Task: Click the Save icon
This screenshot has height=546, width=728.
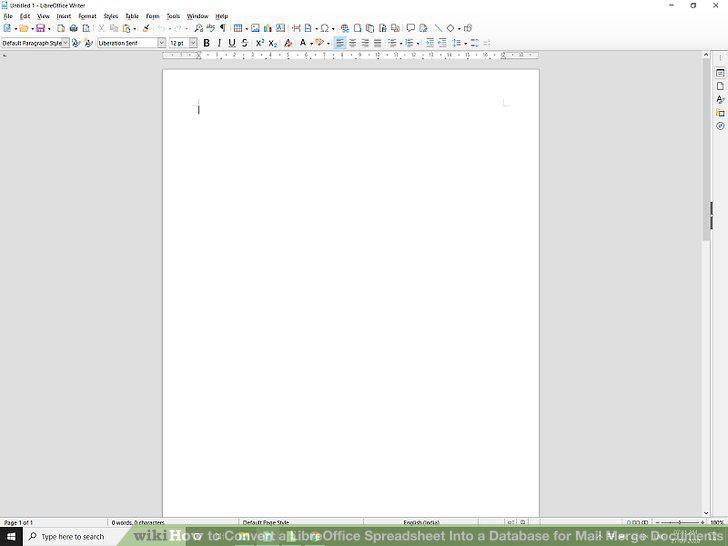Action: coord(40,28)
